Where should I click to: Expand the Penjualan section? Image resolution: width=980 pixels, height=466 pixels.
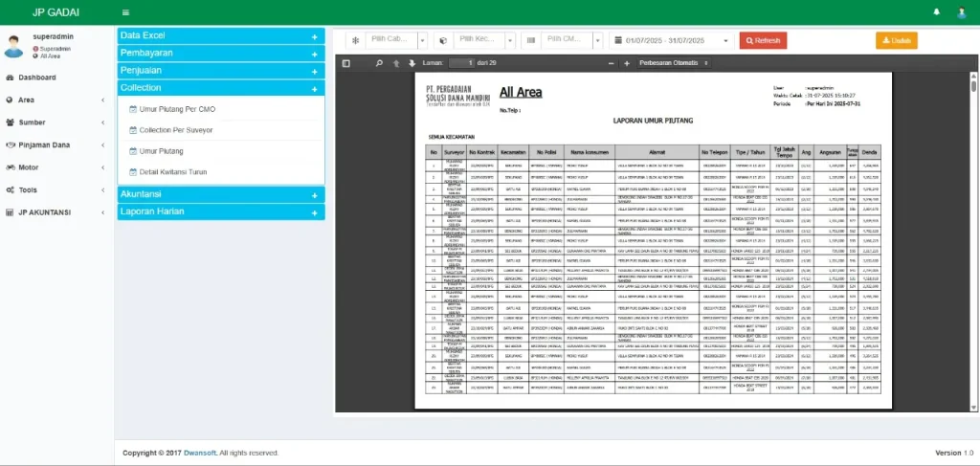tap(221, 71)
